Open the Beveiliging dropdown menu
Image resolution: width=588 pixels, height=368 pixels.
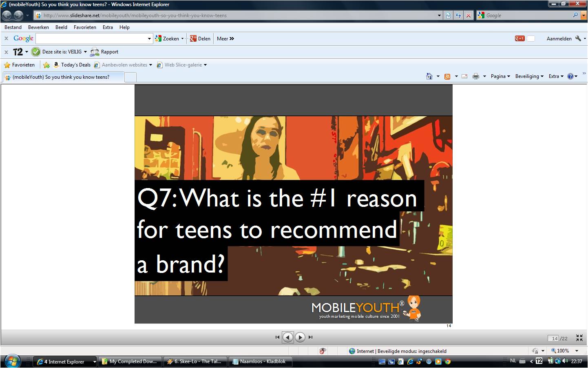tap(529, 76)
